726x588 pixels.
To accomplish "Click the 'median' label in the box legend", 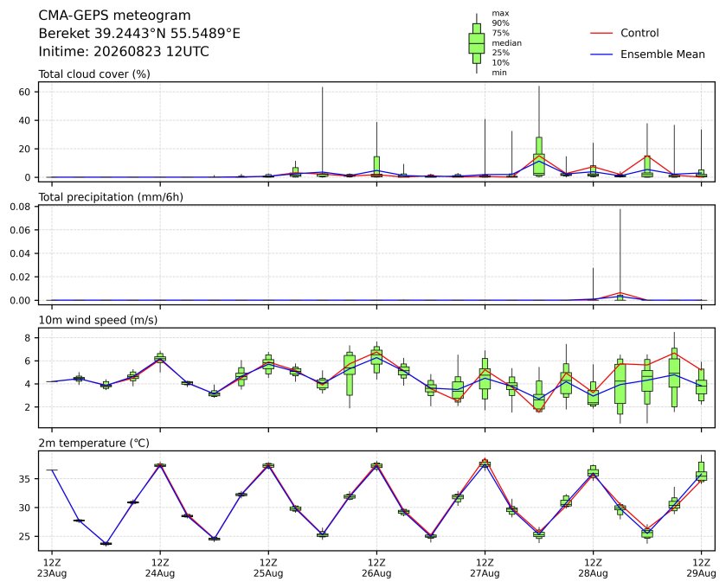I will [x=506, y=43].
